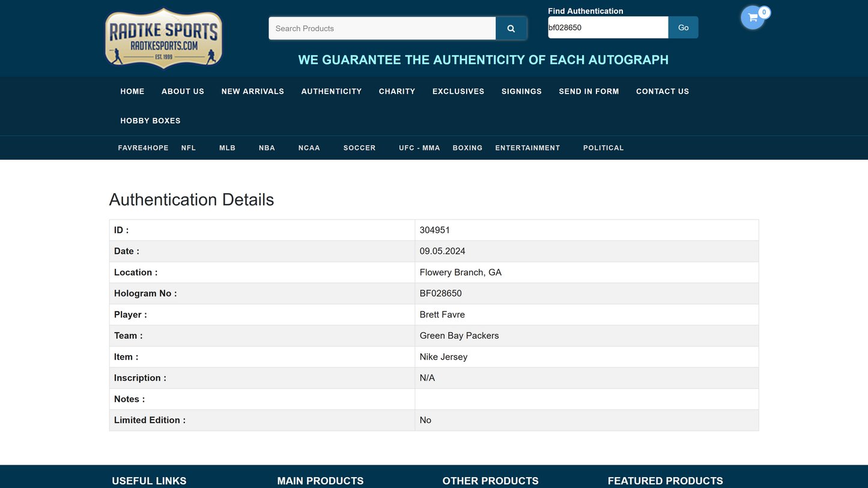Image resolution: width=868 pixels, height=488 pixels.
Task: Select the Political category
Action: (603, 148)
